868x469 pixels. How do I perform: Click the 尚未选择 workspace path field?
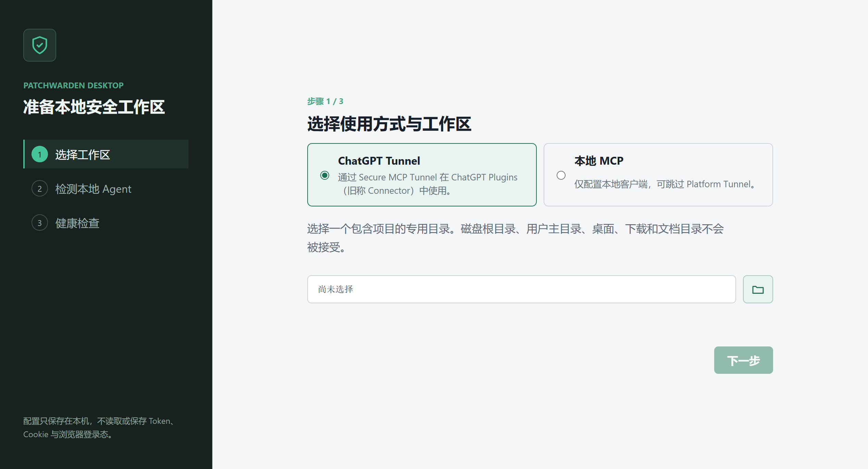pos(521,289)
